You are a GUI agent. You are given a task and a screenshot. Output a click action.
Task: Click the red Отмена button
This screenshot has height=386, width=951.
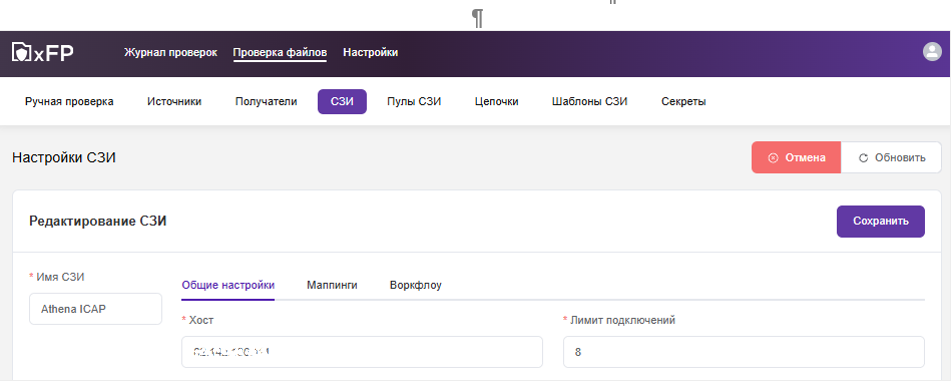click(x=796, y=158)
